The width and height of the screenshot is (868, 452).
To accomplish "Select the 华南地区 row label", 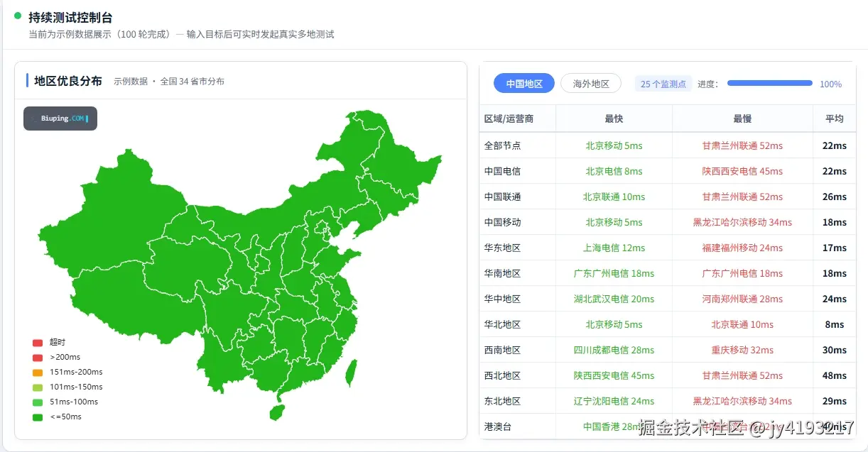I will pyautogui.click(x=502, y=273).
